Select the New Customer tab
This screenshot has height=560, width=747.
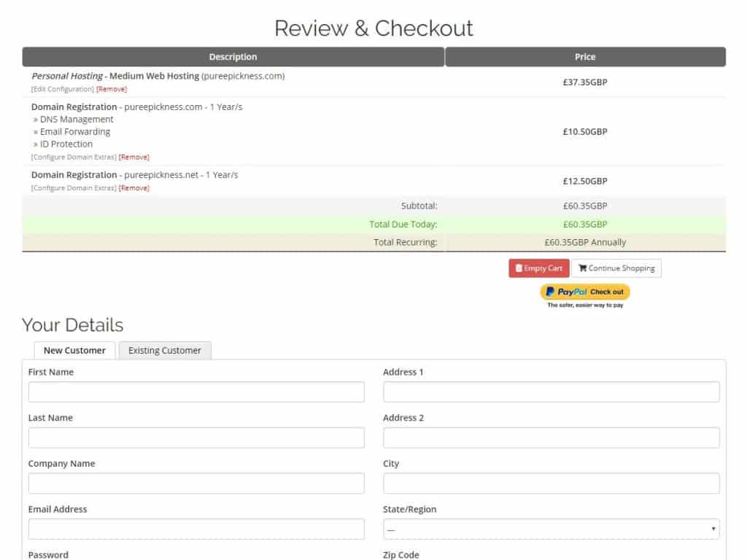74,351
